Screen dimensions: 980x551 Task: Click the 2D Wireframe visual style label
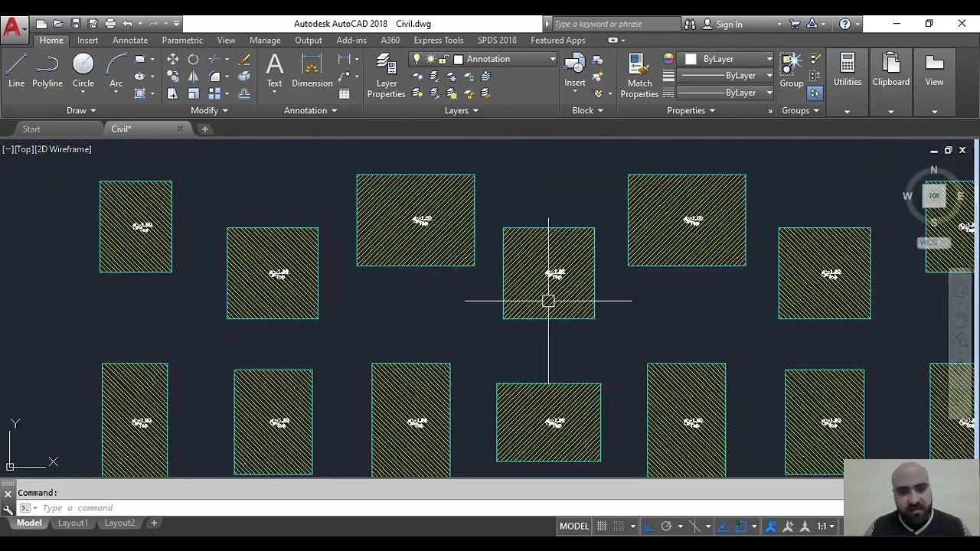tap(63, 149)
